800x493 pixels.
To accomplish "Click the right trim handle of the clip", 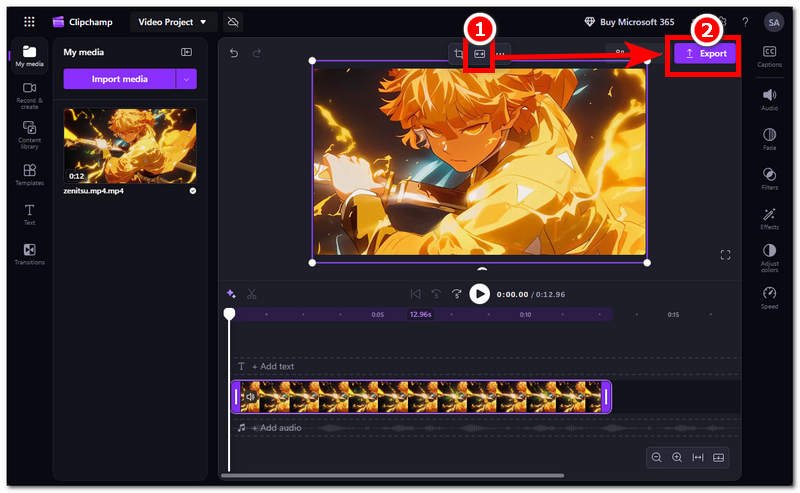I will pos(606,397).
